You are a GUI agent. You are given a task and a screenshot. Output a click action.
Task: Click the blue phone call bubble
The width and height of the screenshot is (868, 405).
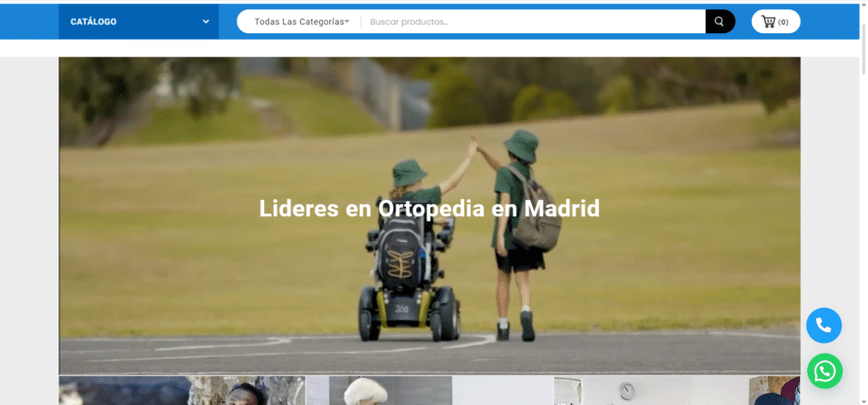click(x=824, y=325)
